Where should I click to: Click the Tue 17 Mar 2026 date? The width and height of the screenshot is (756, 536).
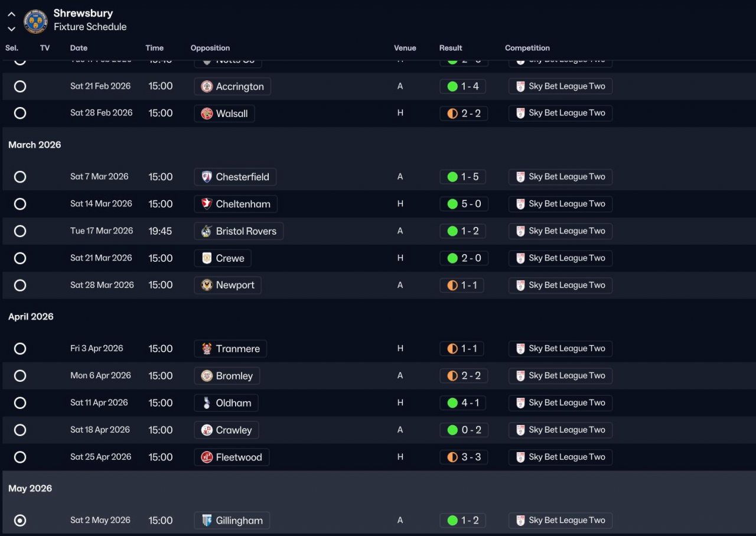coord(102,231)
